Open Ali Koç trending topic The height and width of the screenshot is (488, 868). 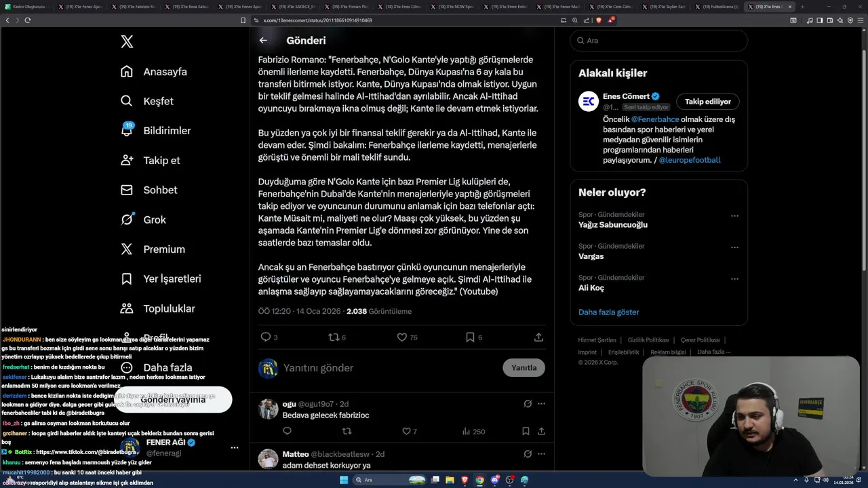(591, 288)
